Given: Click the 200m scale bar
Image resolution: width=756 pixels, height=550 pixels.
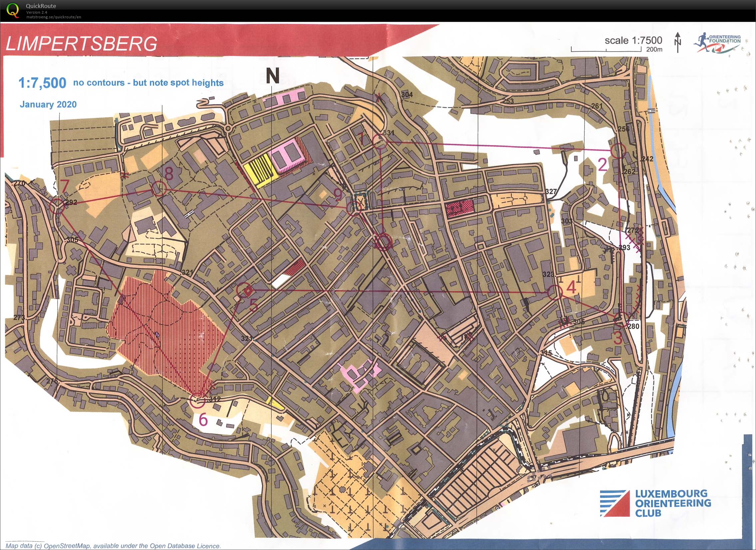Looking at the screenshot, I should (x=606, y=49).
